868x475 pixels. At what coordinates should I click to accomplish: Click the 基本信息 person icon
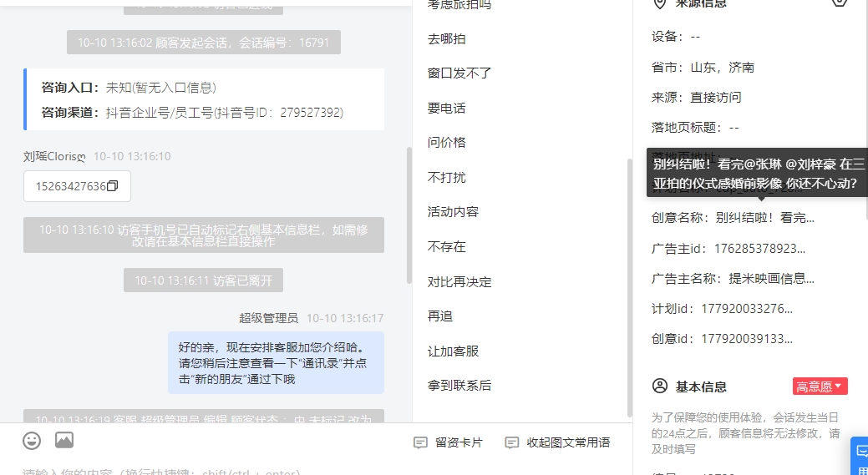(x=660, y=386)
